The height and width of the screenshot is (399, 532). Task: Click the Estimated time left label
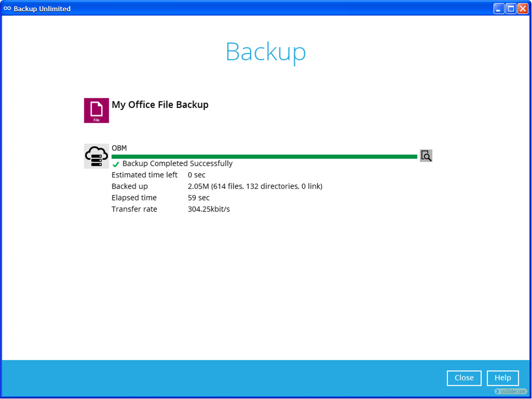coord(144,175)
